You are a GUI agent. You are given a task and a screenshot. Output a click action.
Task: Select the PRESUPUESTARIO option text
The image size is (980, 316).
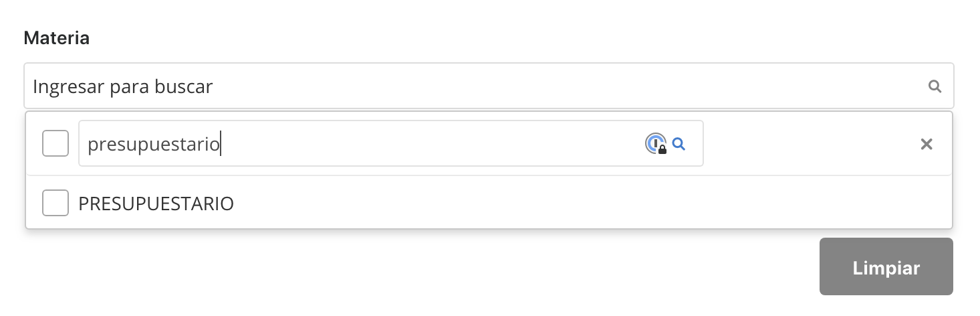(156, 204)
